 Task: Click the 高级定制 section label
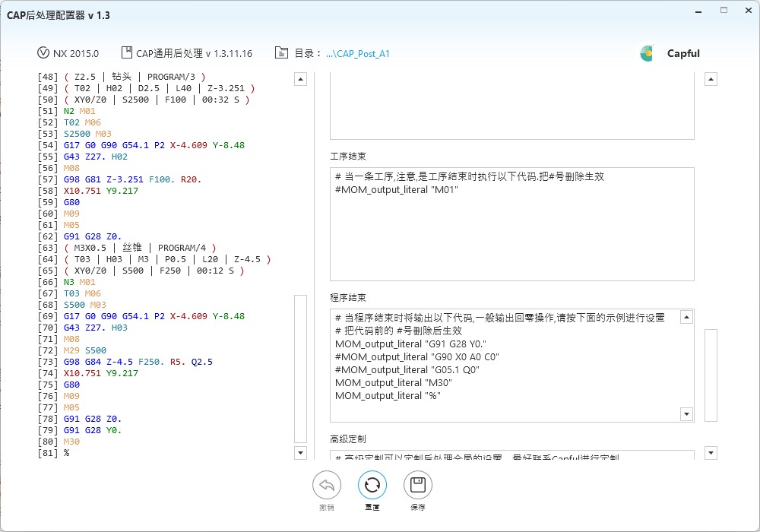(x=348, y=439)
